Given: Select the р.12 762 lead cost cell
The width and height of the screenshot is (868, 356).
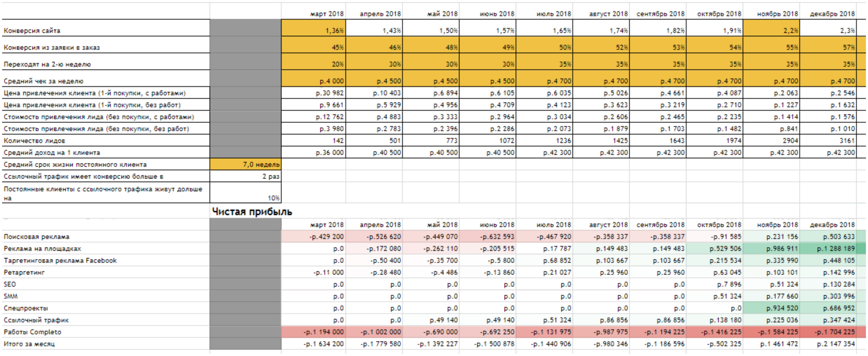Looking at the screenshot, I should point(313,117).
